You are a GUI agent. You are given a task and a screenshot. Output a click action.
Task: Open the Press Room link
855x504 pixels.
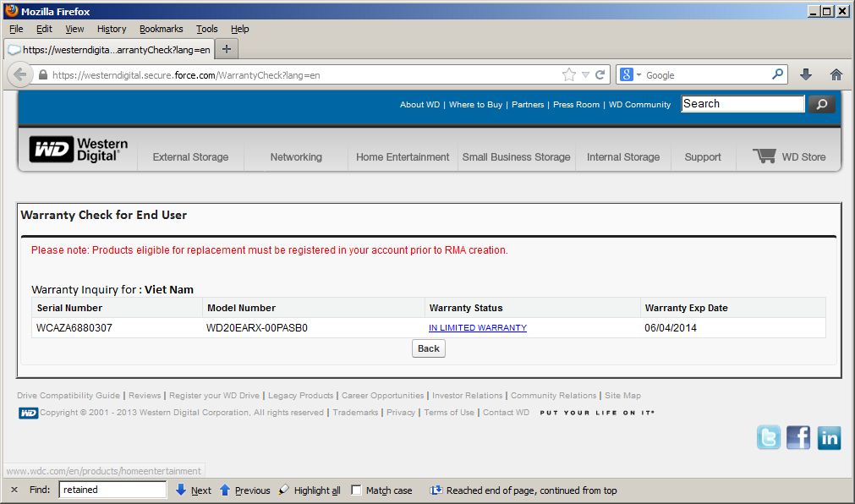click(x=577, y=104)
